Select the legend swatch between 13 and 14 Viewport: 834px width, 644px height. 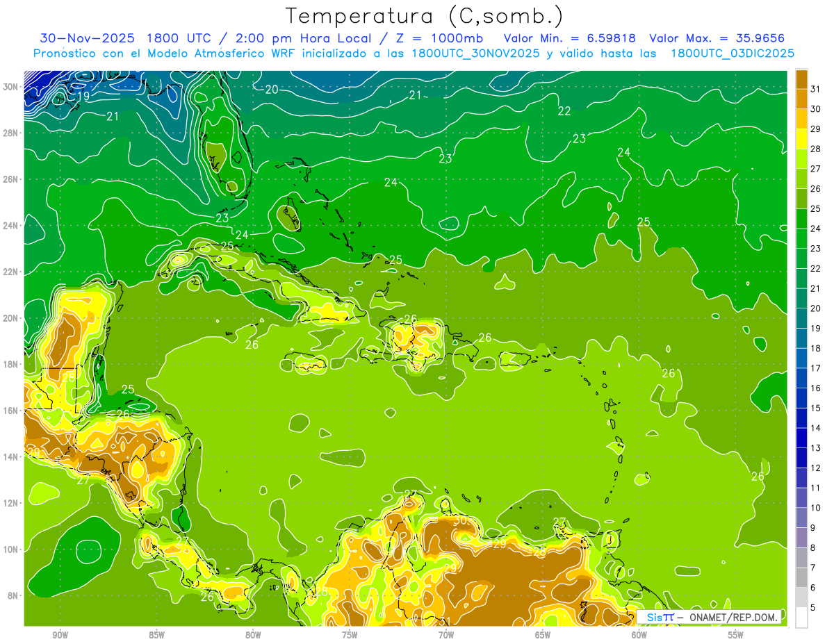(x=802, y=438)
